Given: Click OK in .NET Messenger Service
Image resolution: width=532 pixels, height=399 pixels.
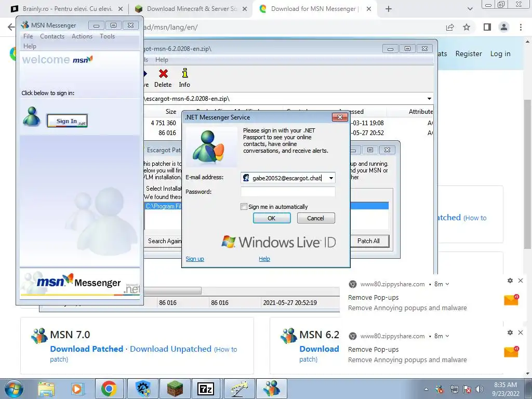Looking at the screenshot, I should (x=272, y=218).
